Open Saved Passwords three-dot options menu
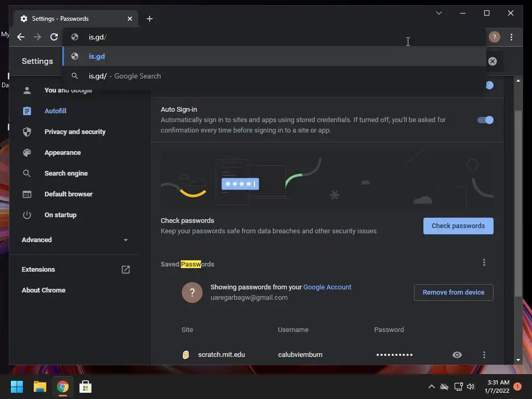The image size is (532, 399). [484, 262]
